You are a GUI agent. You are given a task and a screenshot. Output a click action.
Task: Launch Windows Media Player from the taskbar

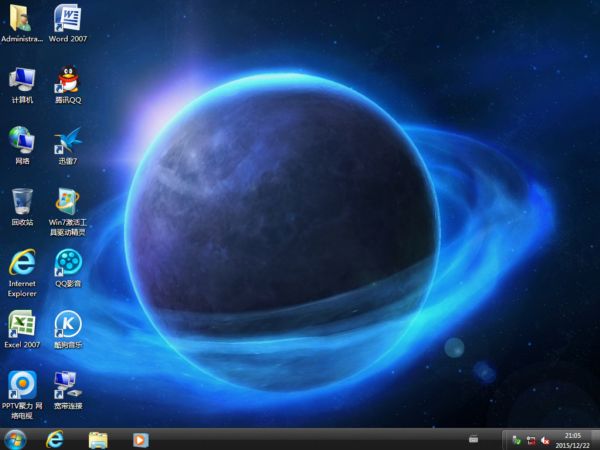[x=140, y=439]
